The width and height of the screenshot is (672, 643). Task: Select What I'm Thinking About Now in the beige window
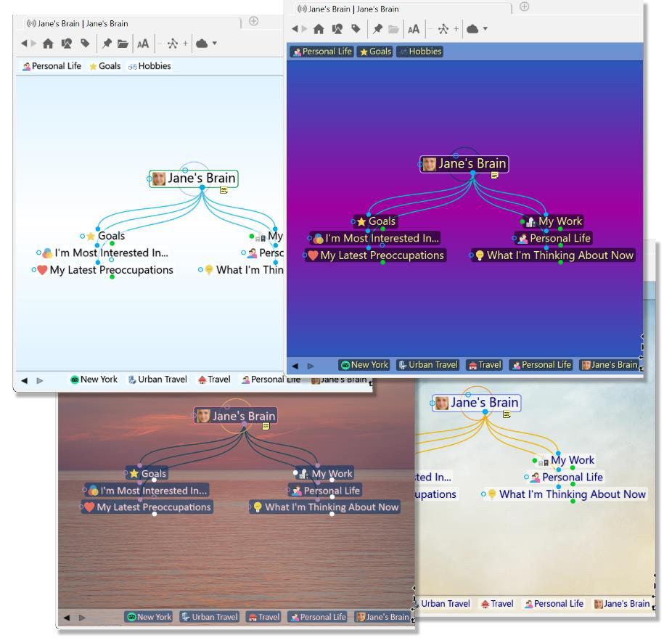tap(572, 494)
